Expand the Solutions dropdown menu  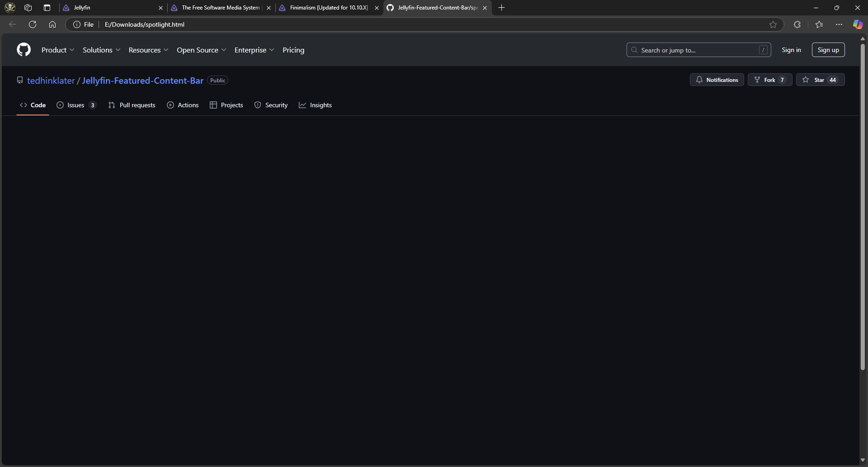tap(101, 50)
